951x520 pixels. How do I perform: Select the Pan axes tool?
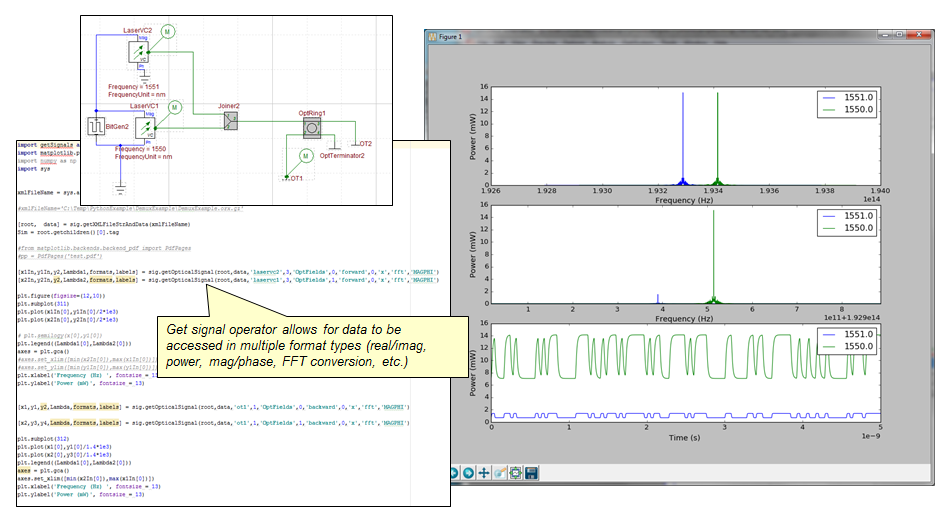[x=482, y=473]
